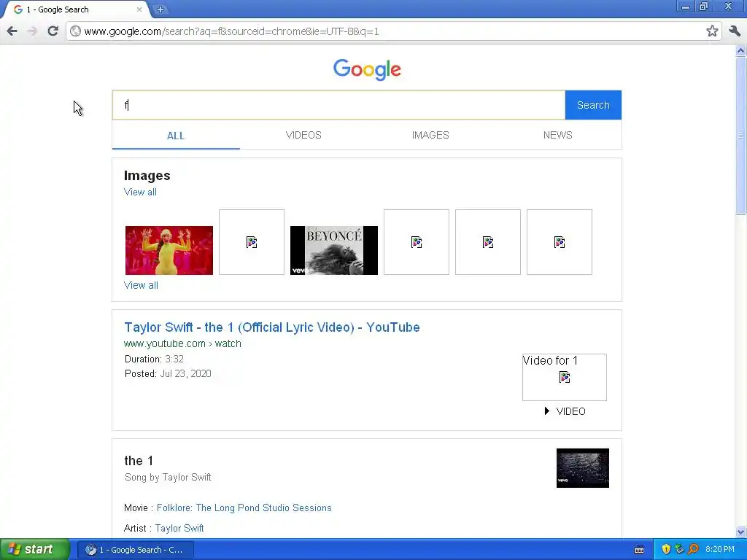Click the 'www.youtube.com › watch' text

tap(182, 344)
